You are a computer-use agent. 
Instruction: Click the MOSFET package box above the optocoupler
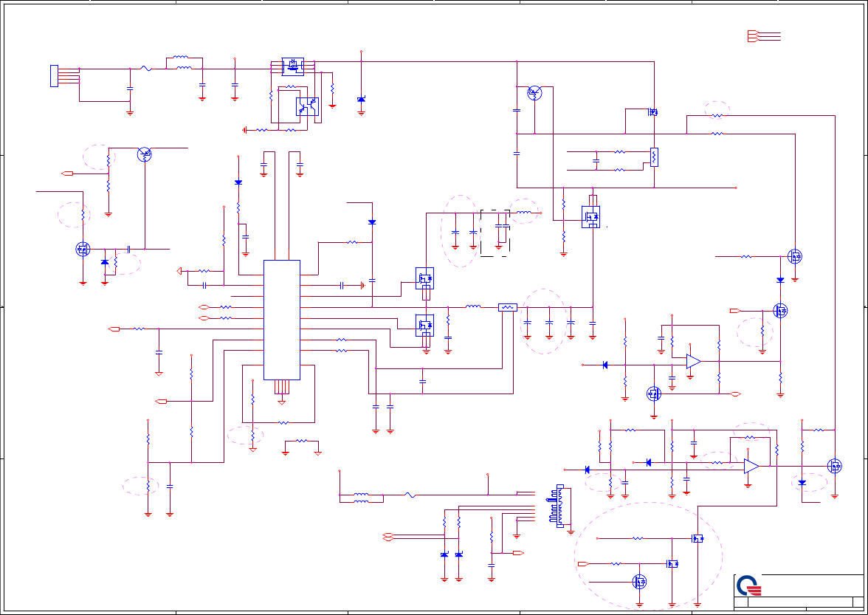[x=293, y=66]
